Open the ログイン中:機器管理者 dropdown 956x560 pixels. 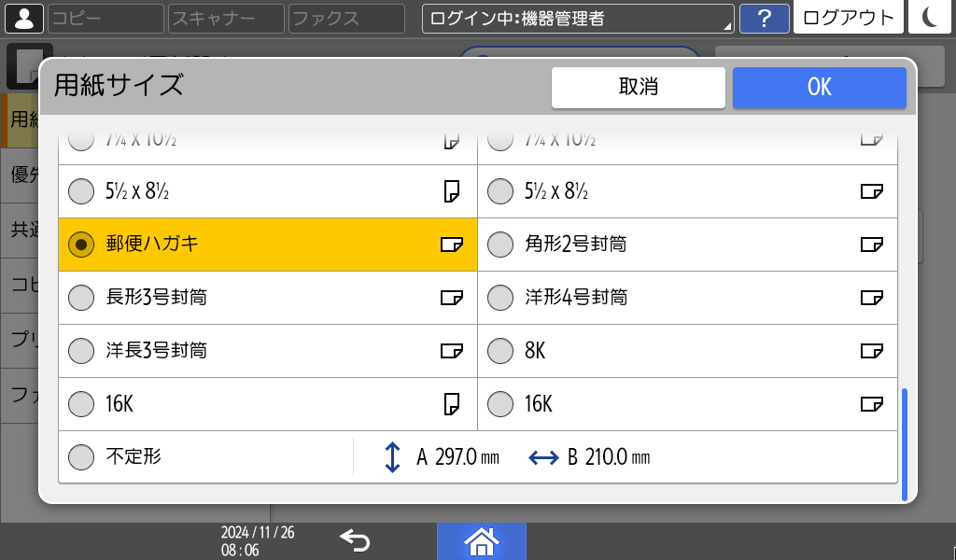(577, 18)
